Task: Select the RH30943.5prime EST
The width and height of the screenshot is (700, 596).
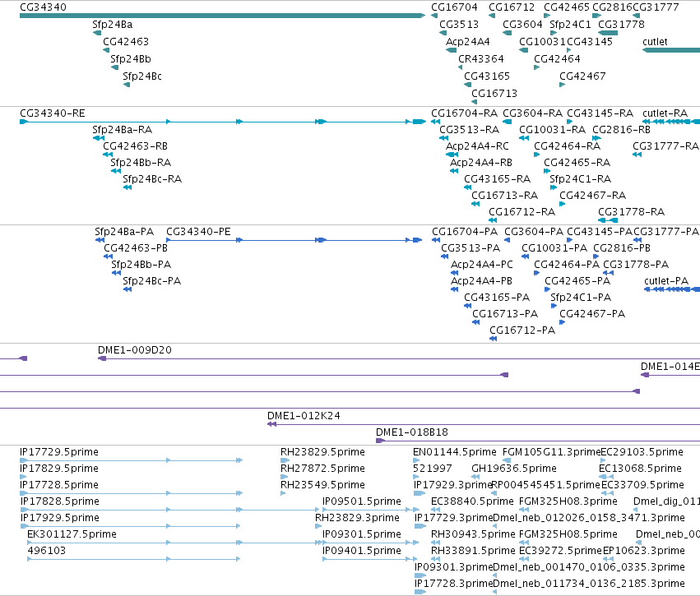Action: [435, 543]
